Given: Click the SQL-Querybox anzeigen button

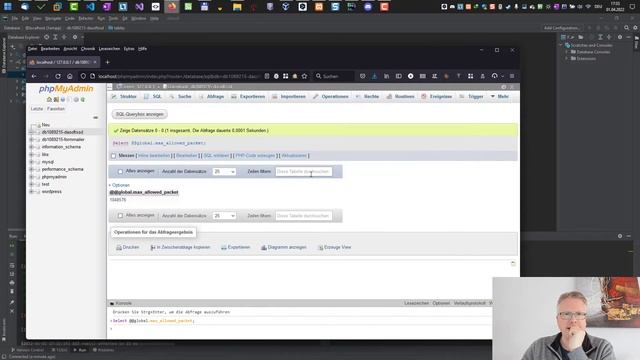Looking at the screenshot, I should (140, 114).
